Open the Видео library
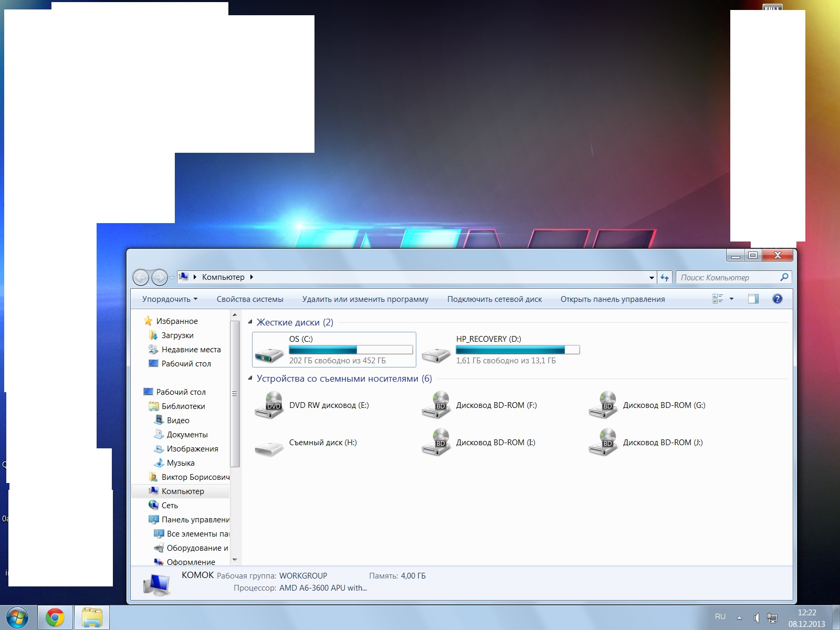Image resolution: width=840 pixels, height=630 pixels. (x=178, y=421)
